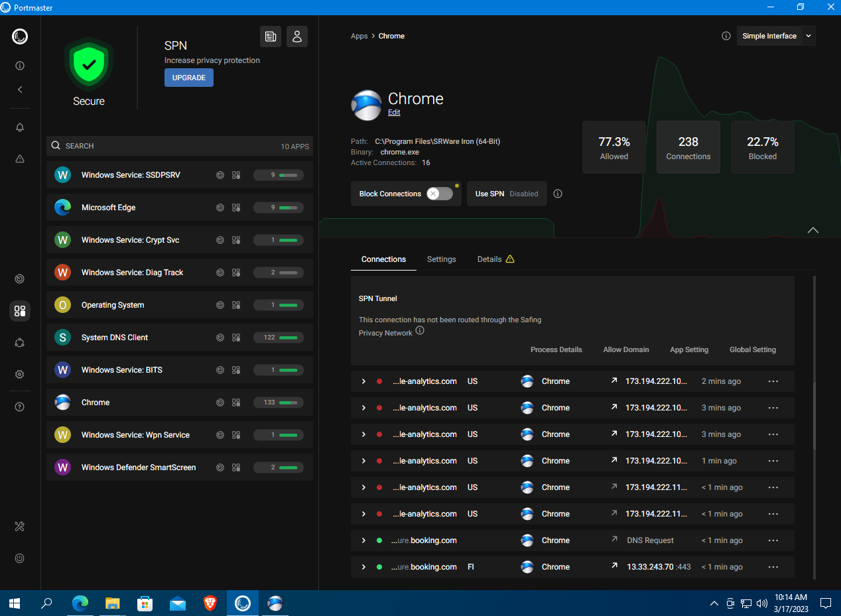
Task: Switch to the Settings tab
Action: click(441, 259)
